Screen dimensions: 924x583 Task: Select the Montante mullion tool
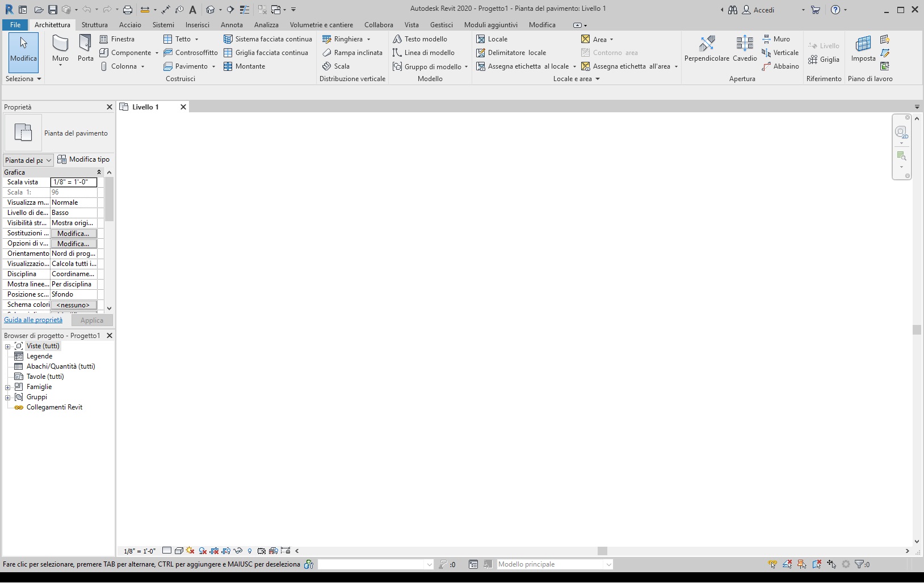click(x=245, y=66)
